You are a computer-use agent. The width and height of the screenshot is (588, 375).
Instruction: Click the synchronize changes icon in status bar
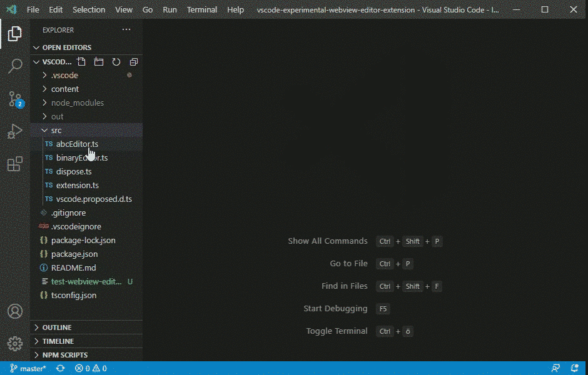61,369
